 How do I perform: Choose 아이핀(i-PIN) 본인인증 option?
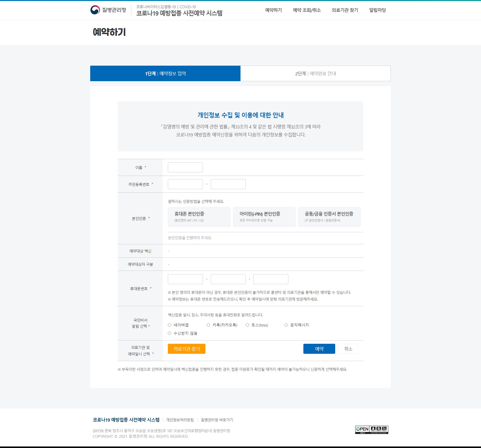click(264, 217)
